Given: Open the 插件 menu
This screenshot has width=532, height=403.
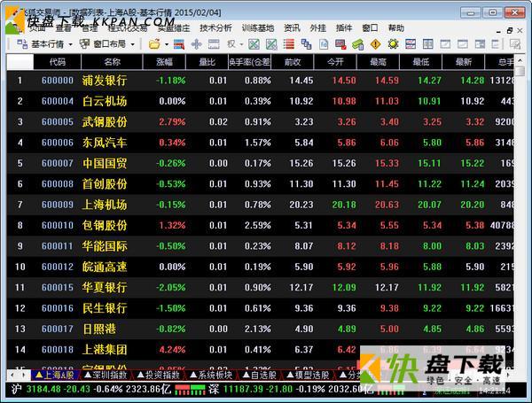Looking at the screenshot, I should [x=344, y=28].
